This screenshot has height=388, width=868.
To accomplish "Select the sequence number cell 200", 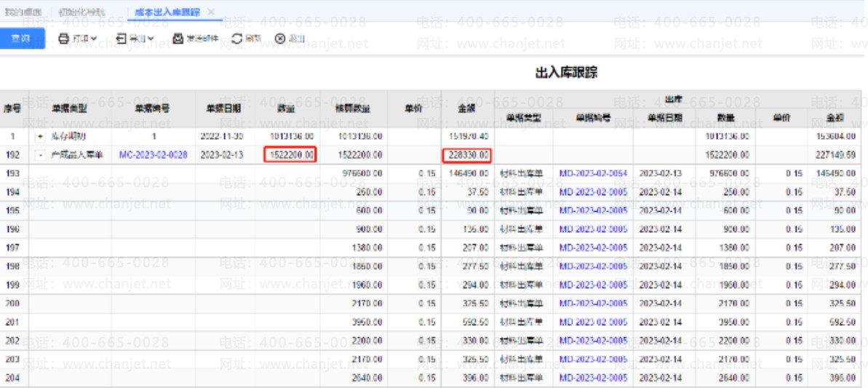I will click(x=12, y=304).
